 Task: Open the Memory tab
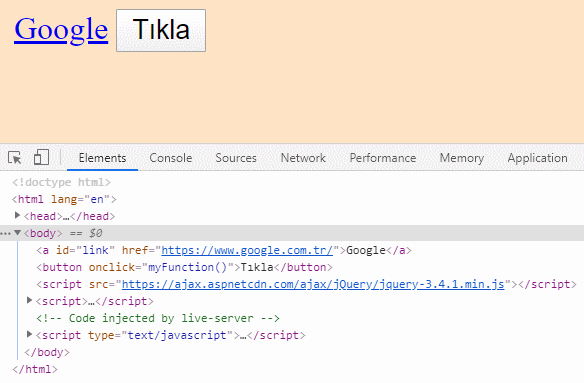tap(462, 158)
